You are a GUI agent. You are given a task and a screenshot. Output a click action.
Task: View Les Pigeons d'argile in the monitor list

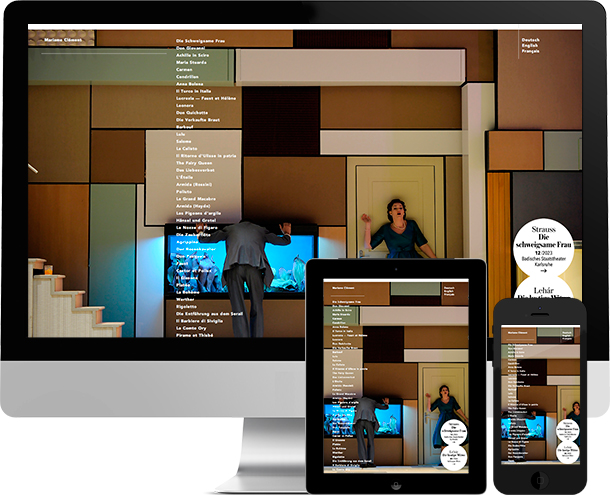pyautogui.click(x=198, y=213)
